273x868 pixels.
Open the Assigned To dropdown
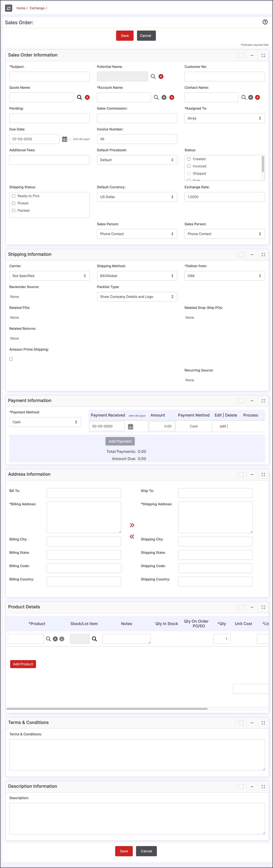(225, 118)
